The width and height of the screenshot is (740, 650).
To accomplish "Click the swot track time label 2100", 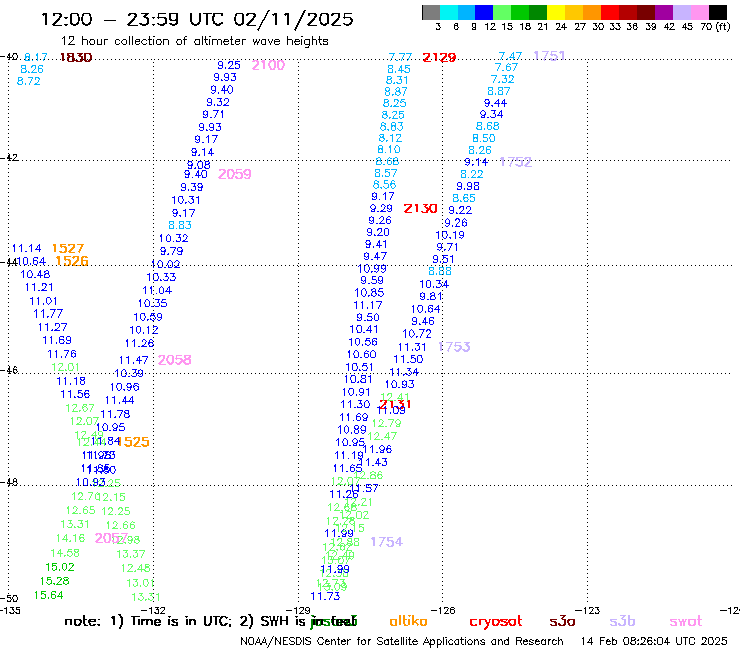I will coord(268,65).
